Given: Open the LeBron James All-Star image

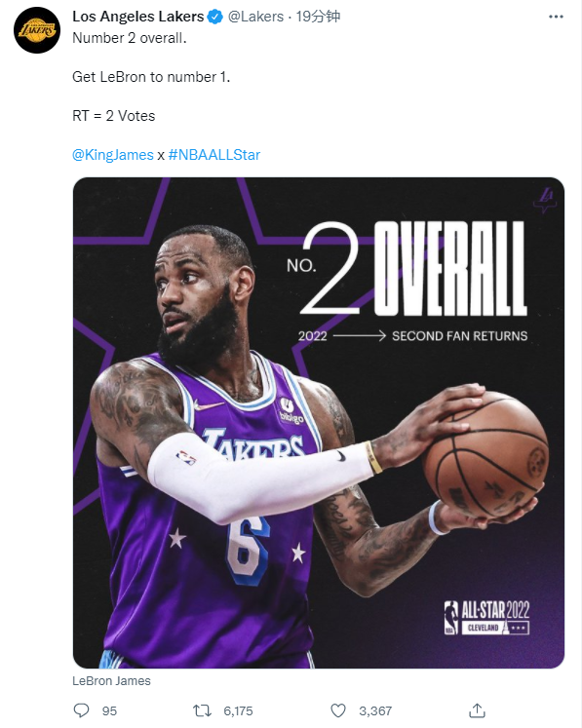Looking at the screenshot, I should [x=319, y=423].
